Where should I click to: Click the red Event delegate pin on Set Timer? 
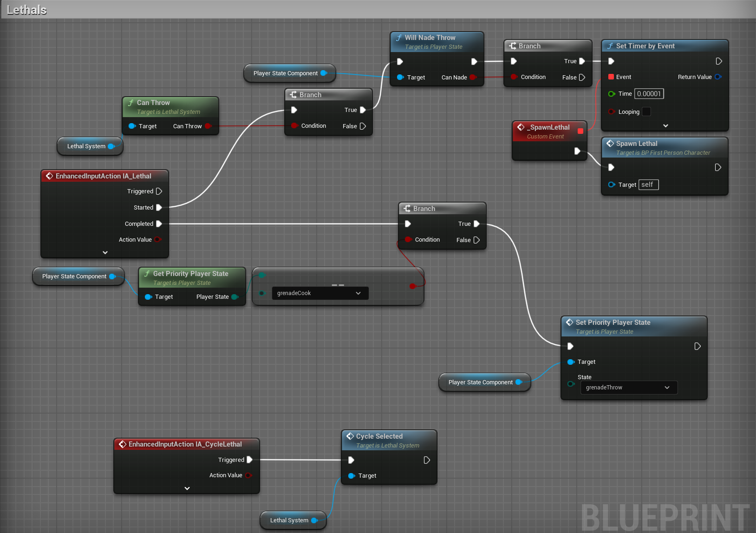[x=611, y=77]
